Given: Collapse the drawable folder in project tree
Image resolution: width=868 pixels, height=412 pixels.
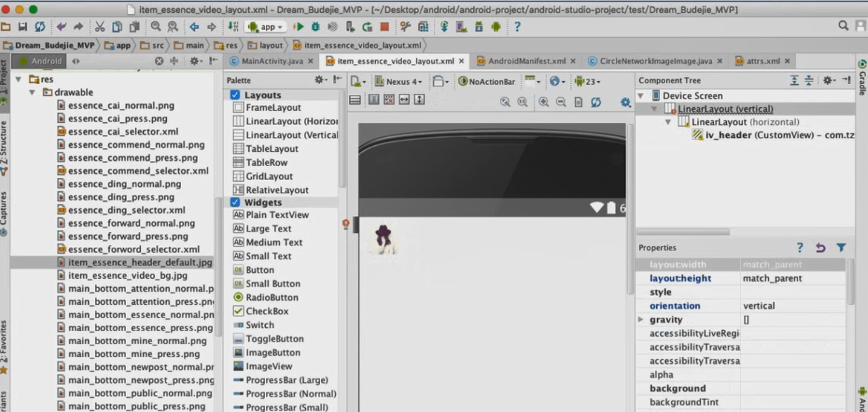Looking at the screenshot, I should click(32, 92).
